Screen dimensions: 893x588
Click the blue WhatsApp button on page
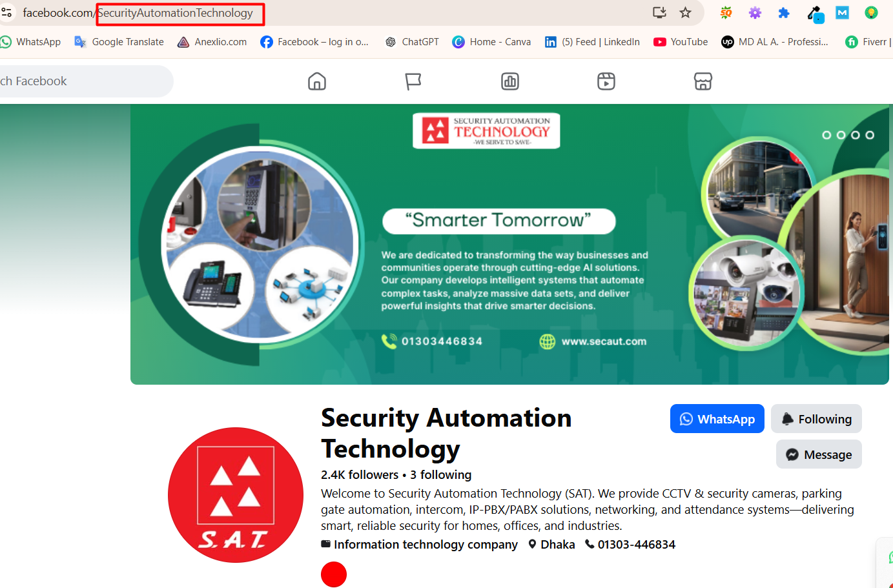(x=717, y=419)
